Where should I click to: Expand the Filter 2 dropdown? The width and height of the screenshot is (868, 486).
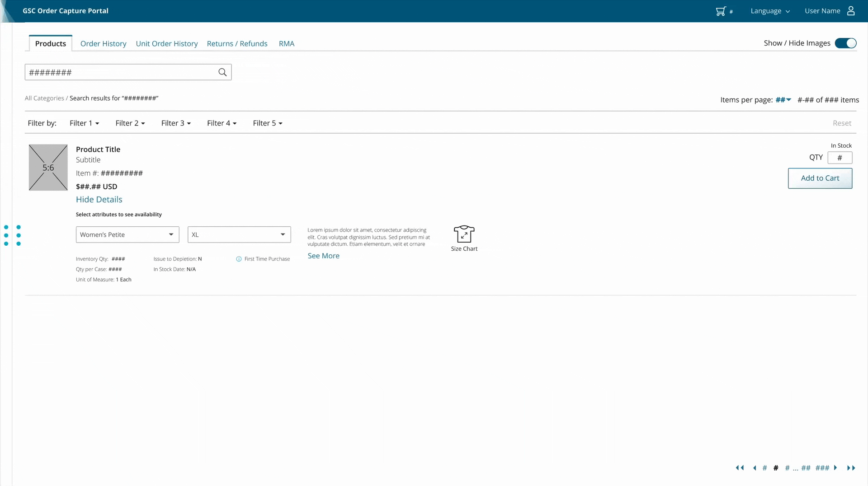130,123
